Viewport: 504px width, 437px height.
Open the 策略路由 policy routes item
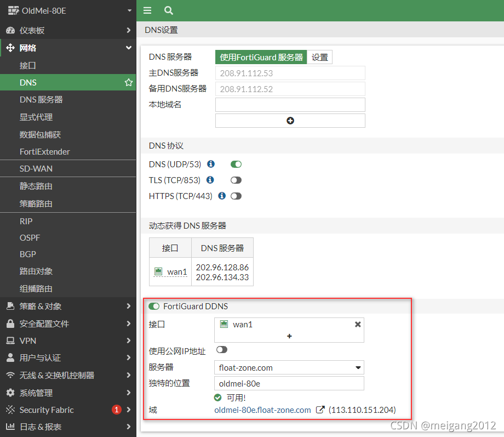pos(68,204)
